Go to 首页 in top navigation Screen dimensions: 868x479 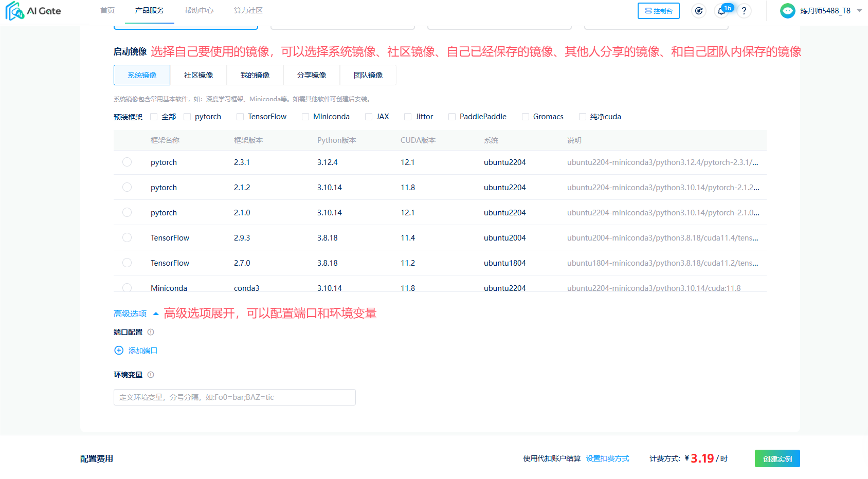tap(107, 10)
